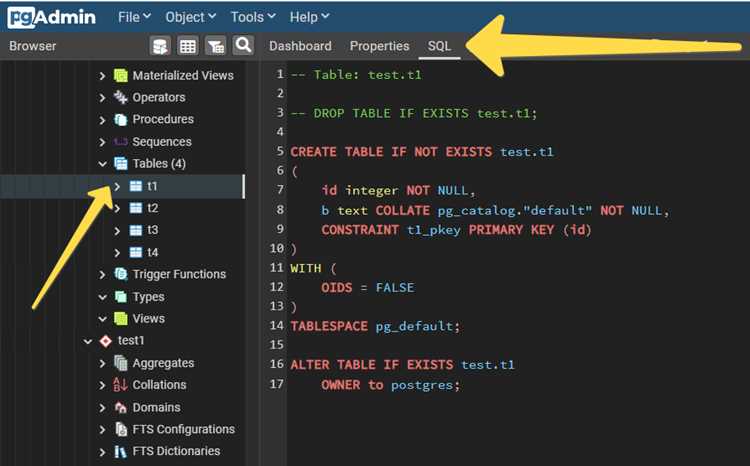
Task: Click the "id integer NOT NULL," line
Action: tap(398, 191)
